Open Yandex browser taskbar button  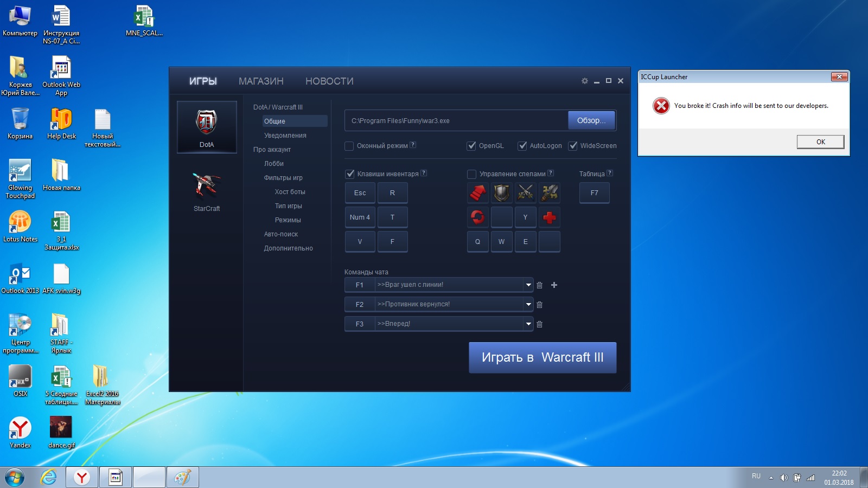pyautogui.click(x=82, y=477)
